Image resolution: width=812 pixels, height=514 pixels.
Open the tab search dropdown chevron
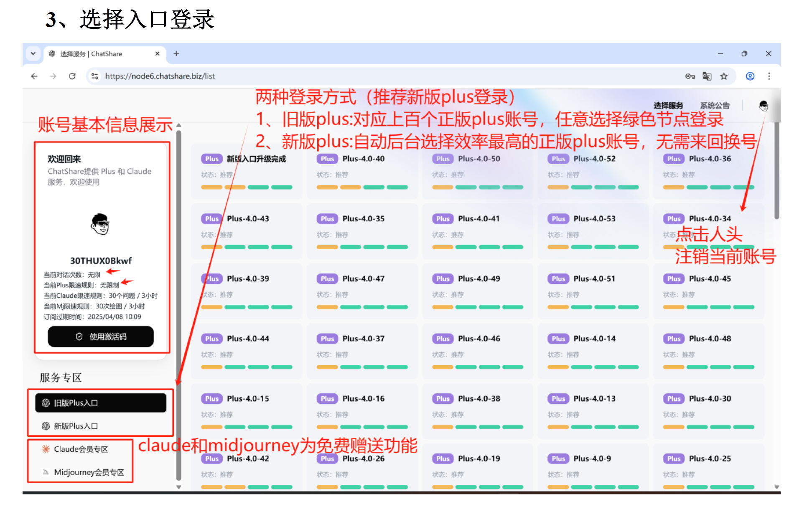[33, 53]
